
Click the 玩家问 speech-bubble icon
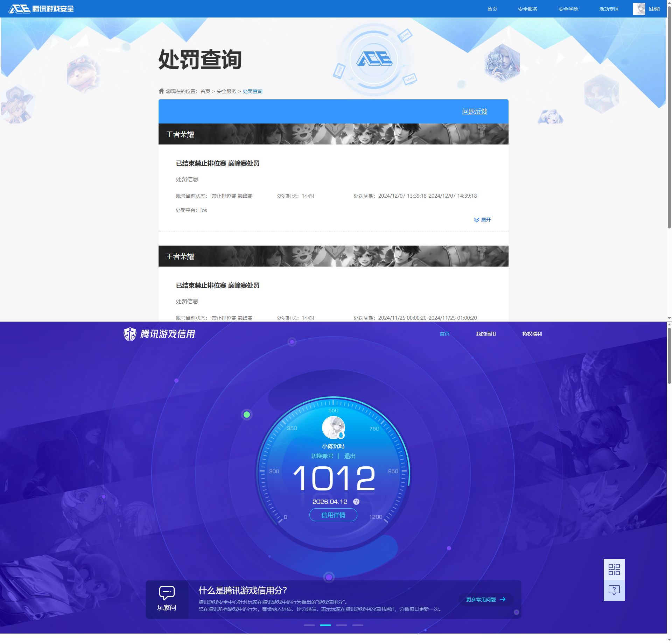167,592
